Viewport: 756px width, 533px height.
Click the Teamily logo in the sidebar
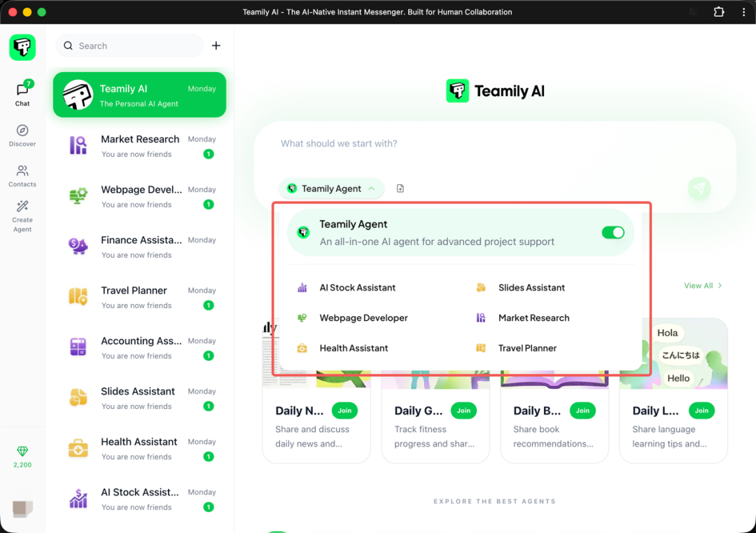22,47
